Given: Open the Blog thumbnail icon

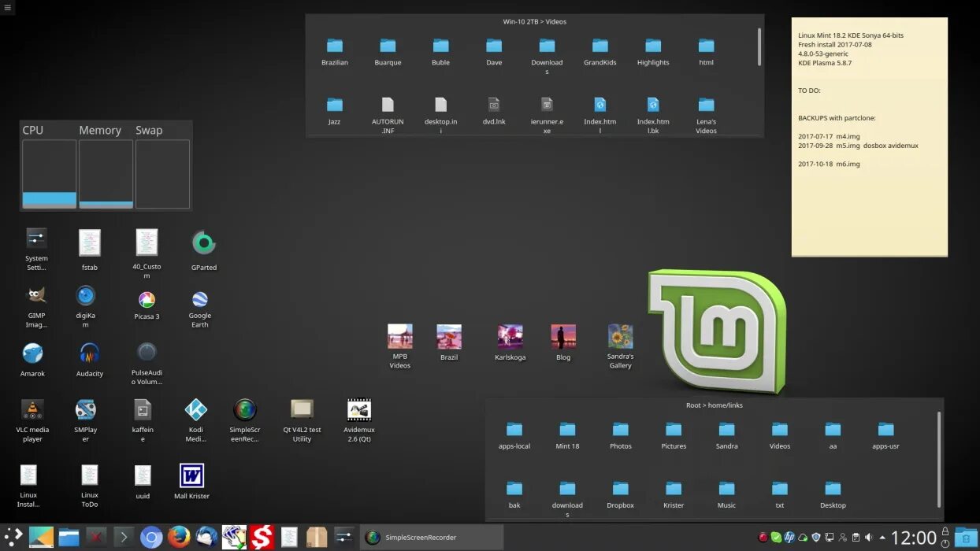Looking at the screenshot, I should point(563,342).
